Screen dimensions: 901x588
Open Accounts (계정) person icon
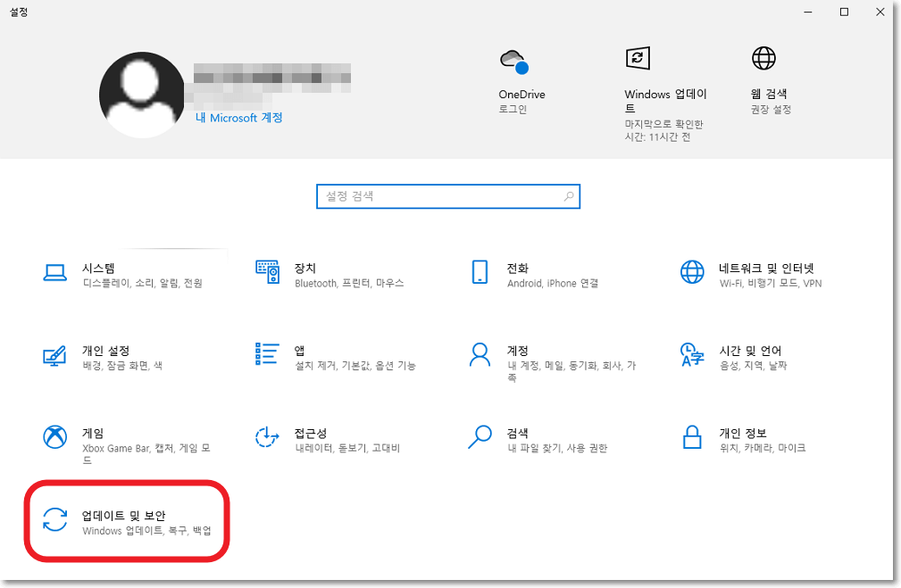tap(480, 355)
